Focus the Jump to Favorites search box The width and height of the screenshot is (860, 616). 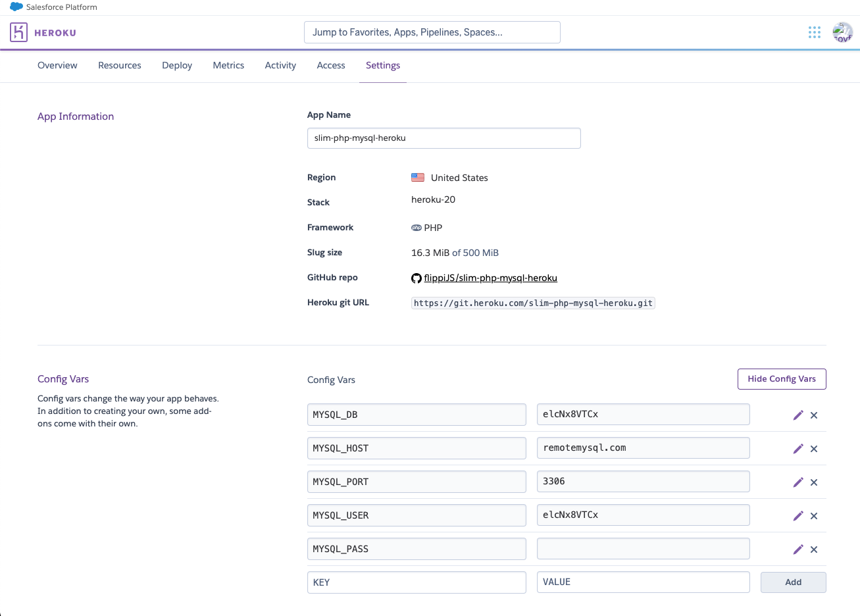pyautogui.click(x=432, y=32)
